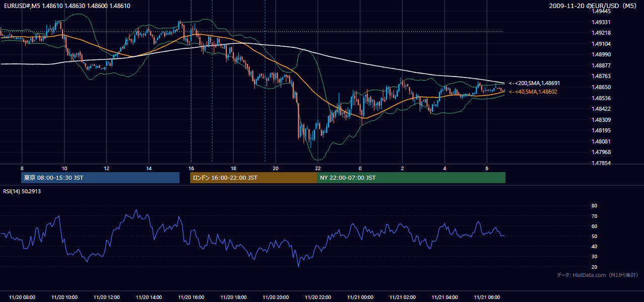Click the 40 SMA label 1.48602
The image size is (644, 302).
tap(533, 92)
